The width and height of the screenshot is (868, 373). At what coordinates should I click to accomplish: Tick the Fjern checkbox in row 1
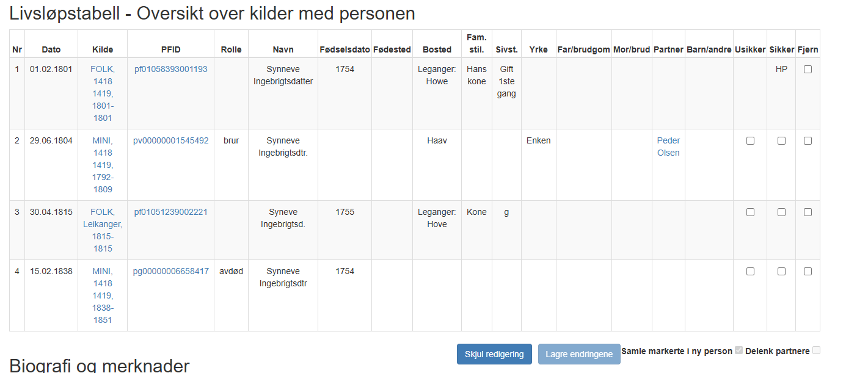coord(808,70)
